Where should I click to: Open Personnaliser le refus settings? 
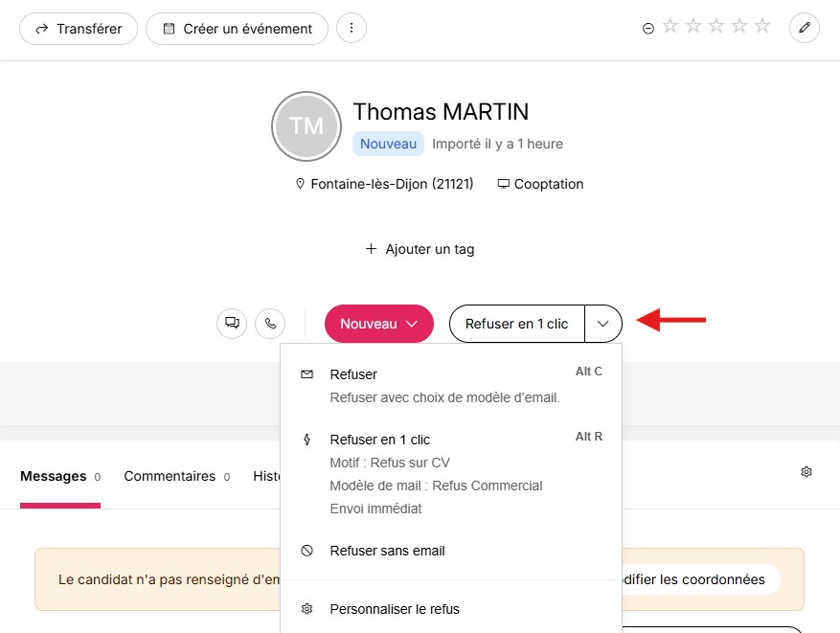tap(451, 609)
